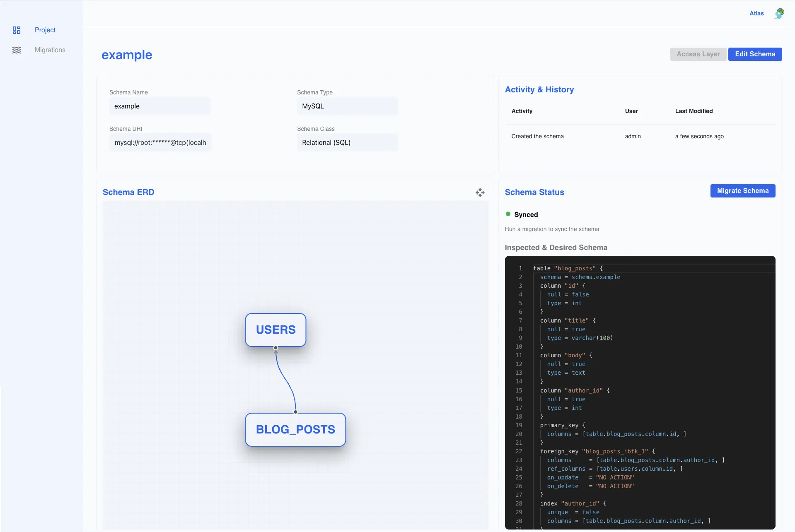
Task: Focus the Schema Name field
Action: tap(160, 106)
